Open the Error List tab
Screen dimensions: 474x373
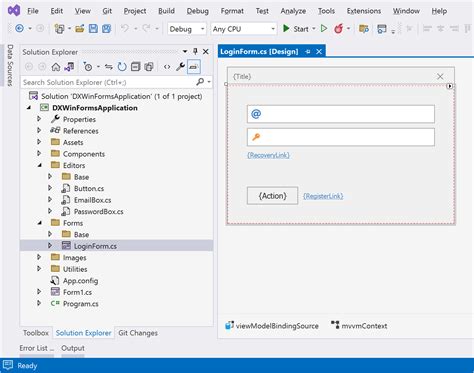point(36,348)
